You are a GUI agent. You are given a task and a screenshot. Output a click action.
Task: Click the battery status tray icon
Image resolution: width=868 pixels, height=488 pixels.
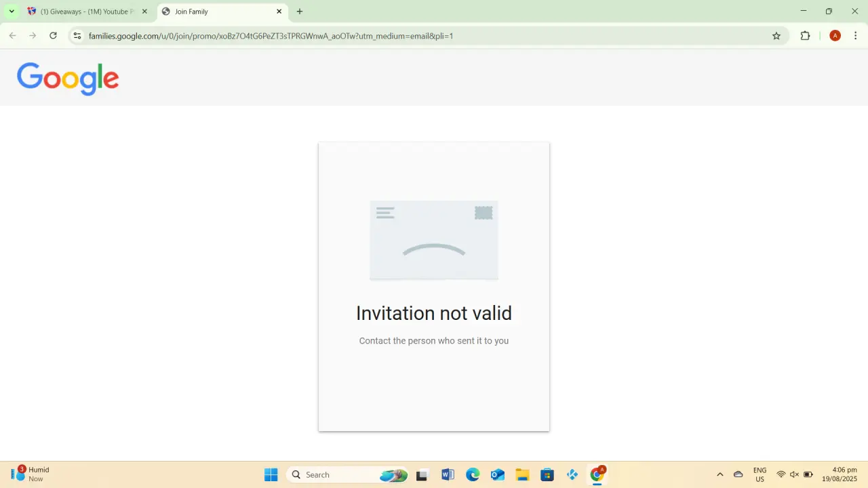(808, 474)
